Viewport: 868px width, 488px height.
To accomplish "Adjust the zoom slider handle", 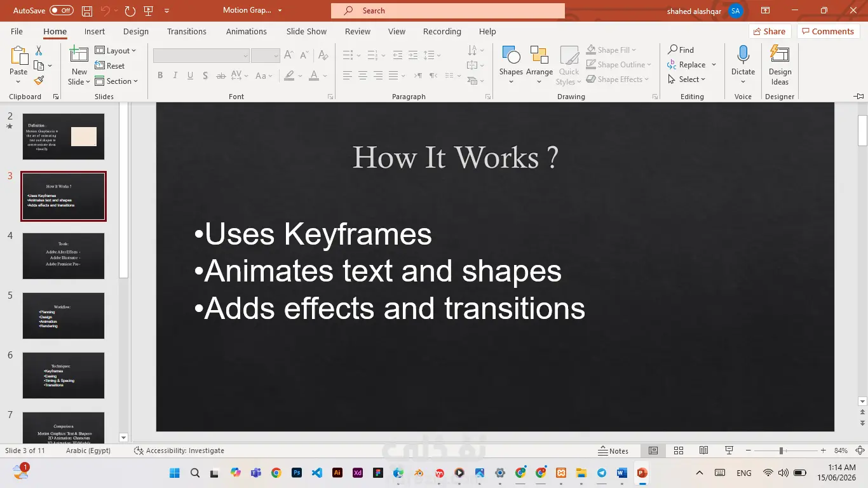I will coord(781,451).
